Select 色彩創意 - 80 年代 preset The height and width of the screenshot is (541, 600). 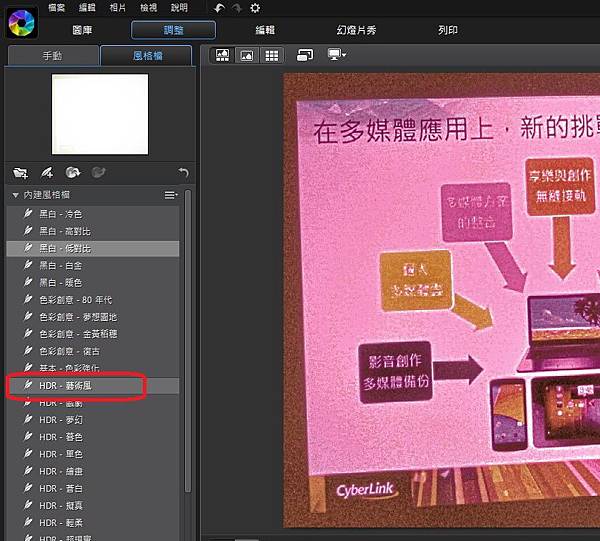[x=93, y=300]
